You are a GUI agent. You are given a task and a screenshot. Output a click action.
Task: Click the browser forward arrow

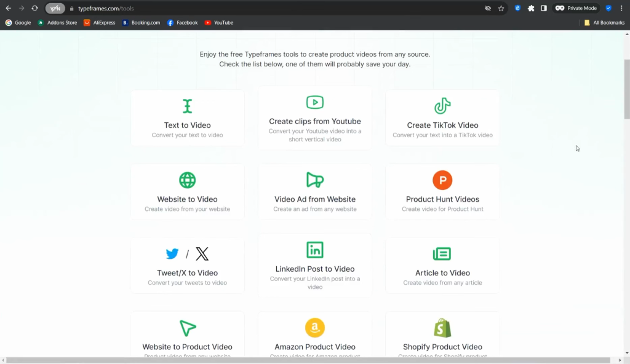point(22,8)
